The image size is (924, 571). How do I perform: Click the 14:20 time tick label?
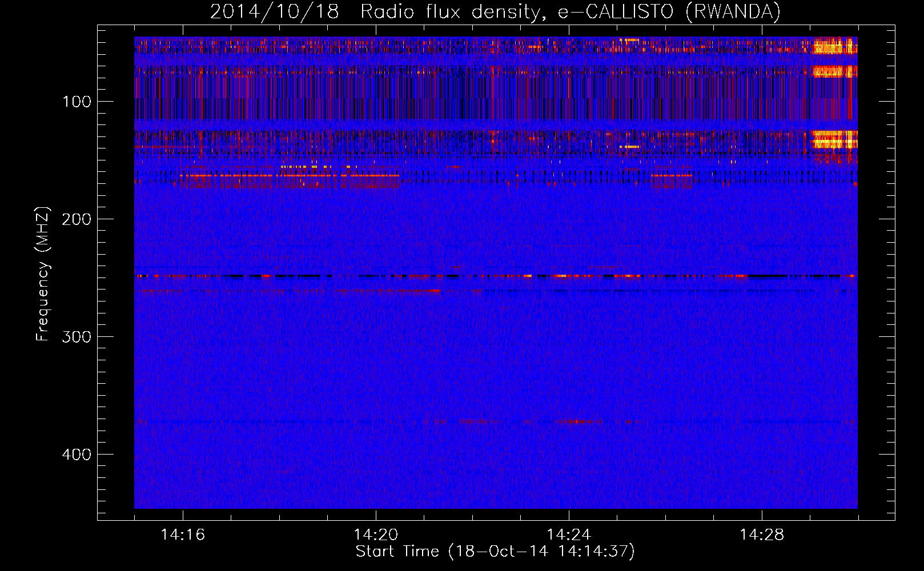pos(376,534)
